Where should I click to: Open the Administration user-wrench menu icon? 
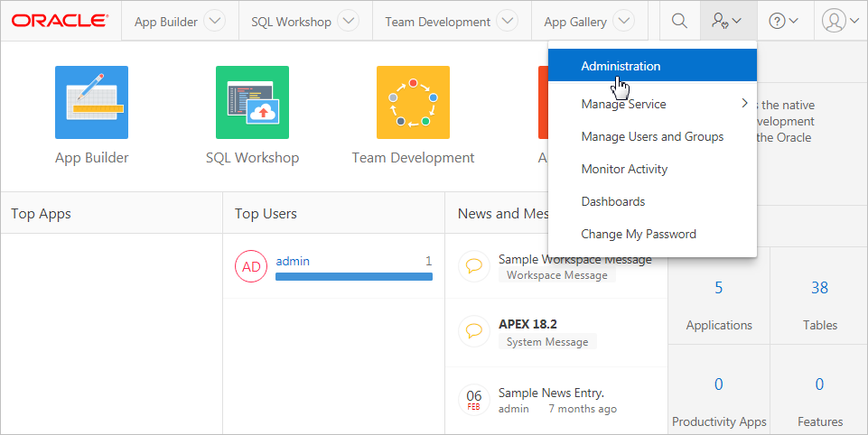click(x=727, y=21)
